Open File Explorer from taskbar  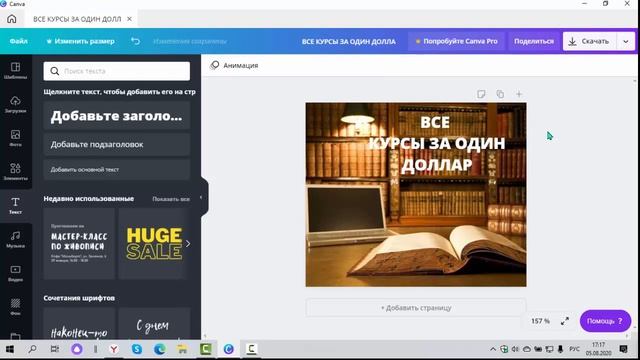pos(182,349)
